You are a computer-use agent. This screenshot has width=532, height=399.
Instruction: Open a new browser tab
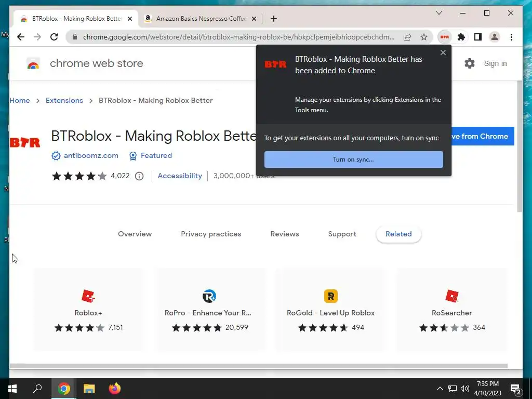click(x=274, y=19)
